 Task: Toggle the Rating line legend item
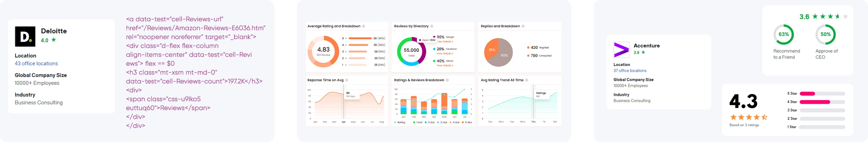click(399, 122)
